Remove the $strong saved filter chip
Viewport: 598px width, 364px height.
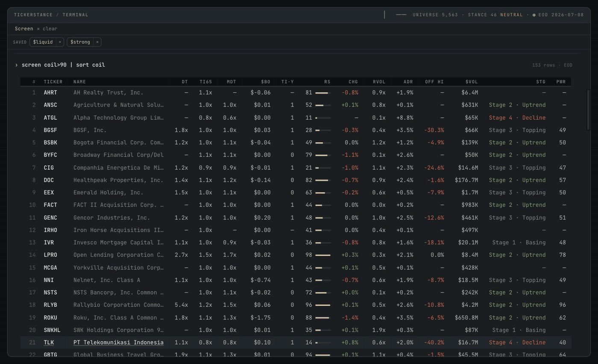(97, 42)
